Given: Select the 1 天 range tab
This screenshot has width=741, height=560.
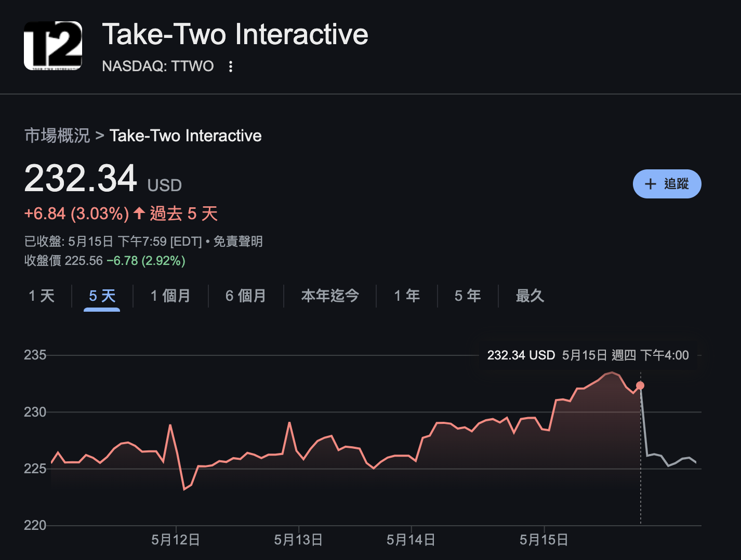Looking at the screenshot, I should point(42,296).
